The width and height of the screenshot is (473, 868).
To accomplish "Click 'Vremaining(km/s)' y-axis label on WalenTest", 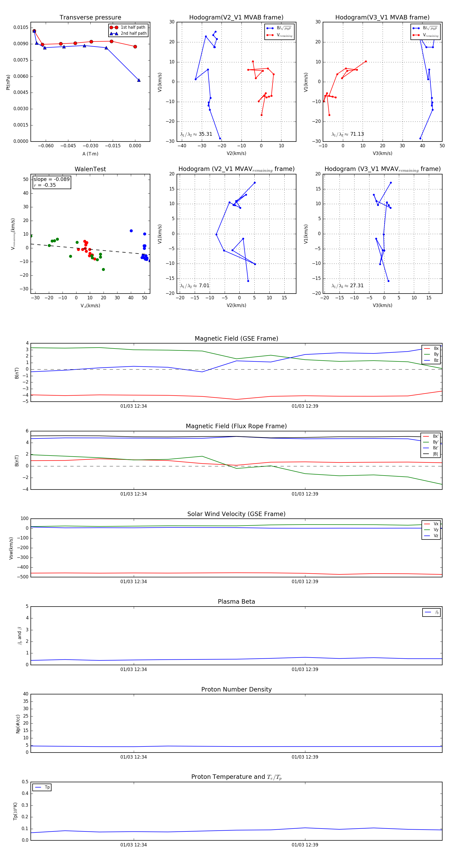I will coord(13,234).
